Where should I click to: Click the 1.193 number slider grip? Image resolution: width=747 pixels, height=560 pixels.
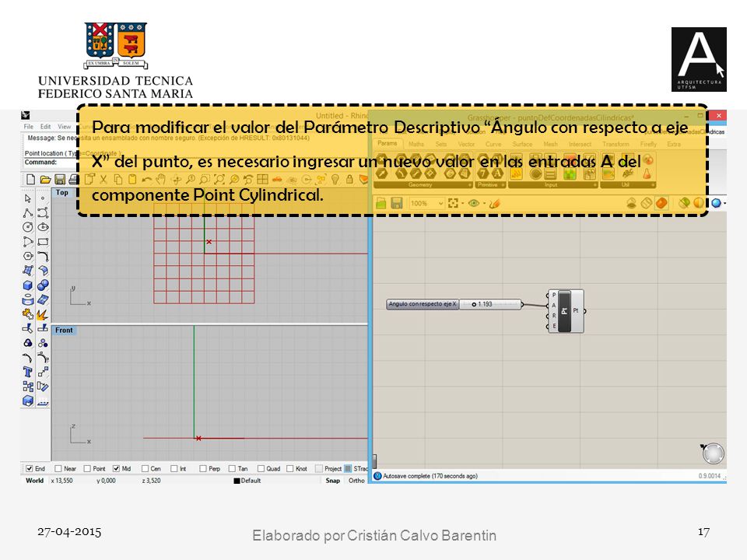coord(474,304)
